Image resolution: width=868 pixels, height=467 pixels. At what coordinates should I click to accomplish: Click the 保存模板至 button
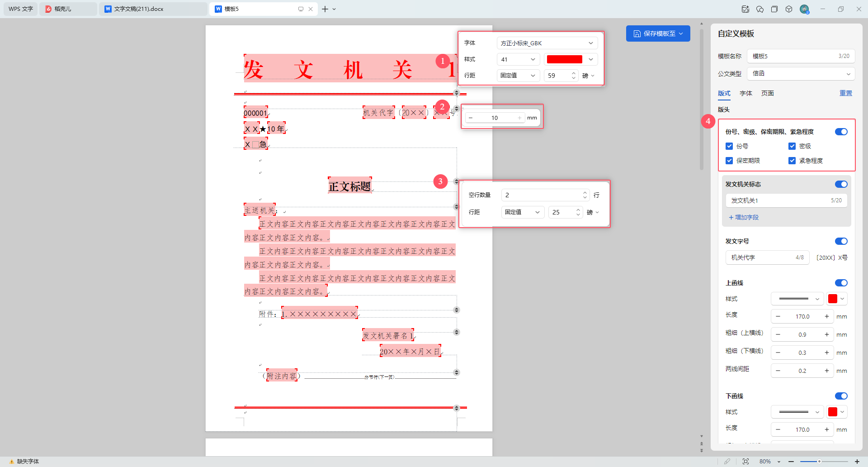tap(658, 33)
